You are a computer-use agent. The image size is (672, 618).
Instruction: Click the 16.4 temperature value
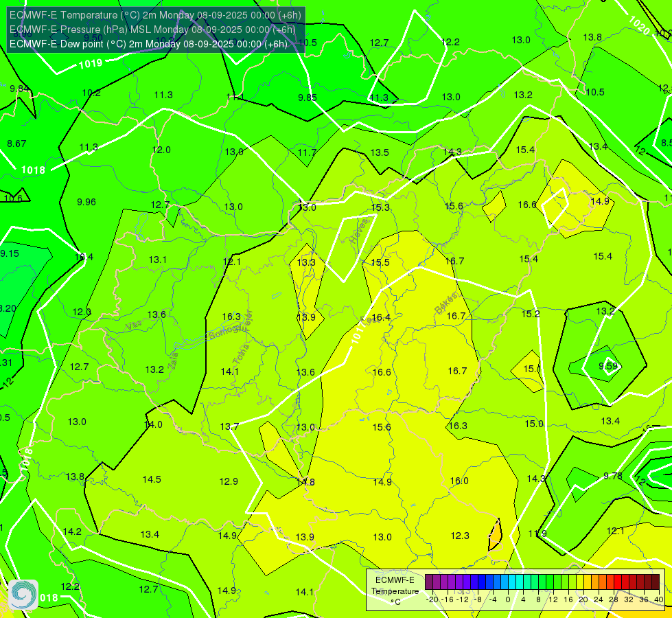381,317
